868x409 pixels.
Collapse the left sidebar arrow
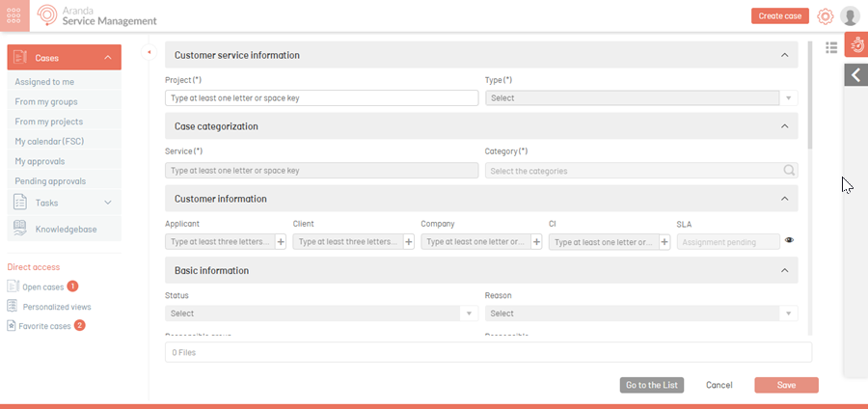[x=149, y=52]
